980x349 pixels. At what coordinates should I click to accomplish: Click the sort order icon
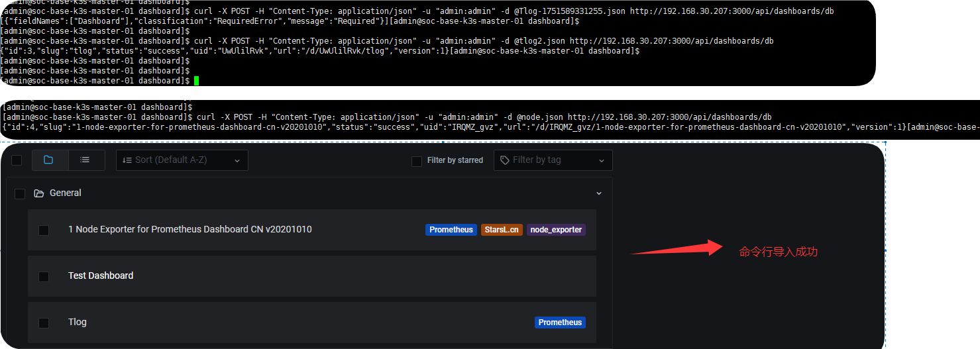127,160
